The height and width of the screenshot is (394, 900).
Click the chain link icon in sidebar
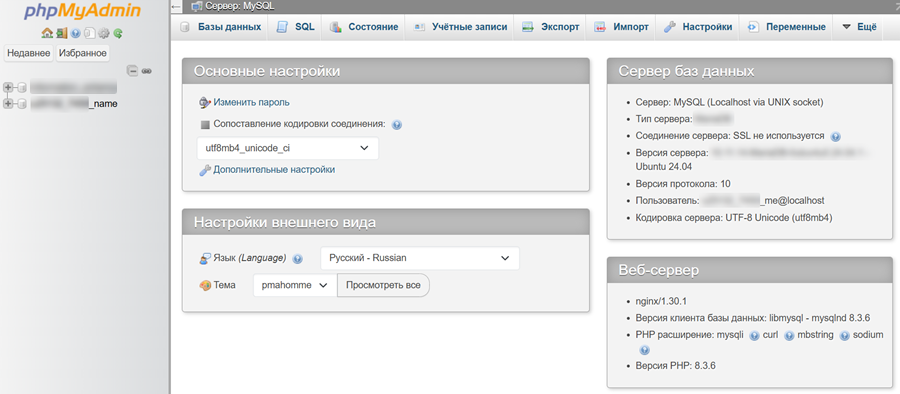click(146, 71)
